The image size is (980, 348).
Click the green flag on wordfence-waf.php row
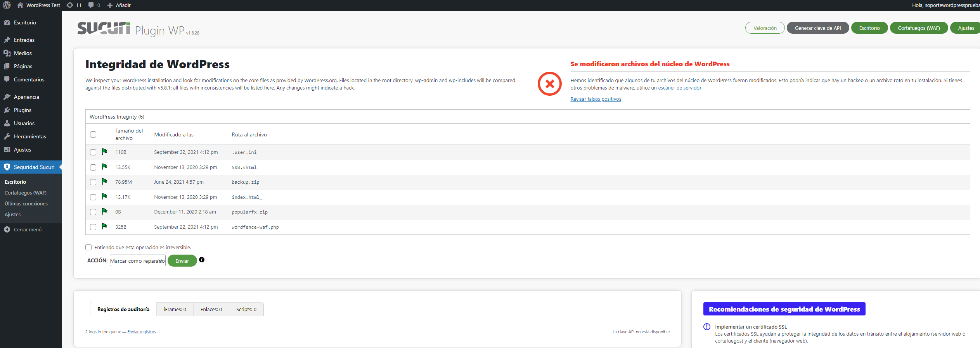click(104, 226)
